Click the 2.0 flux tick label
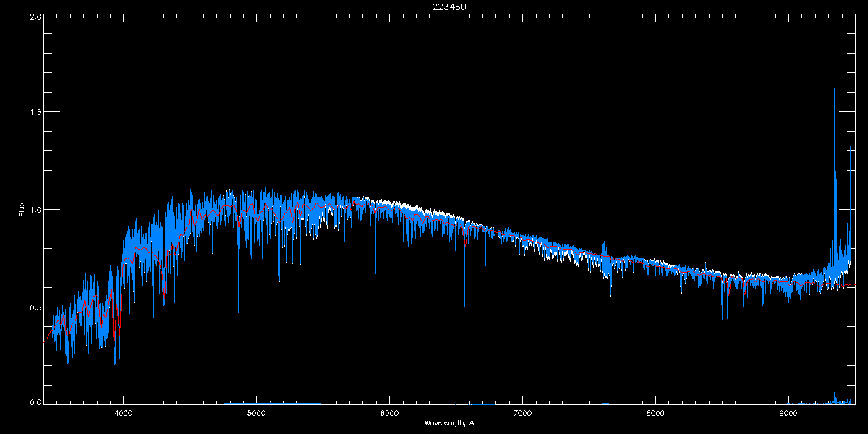This screenshot has height=434, width=868. click(35, 16)
